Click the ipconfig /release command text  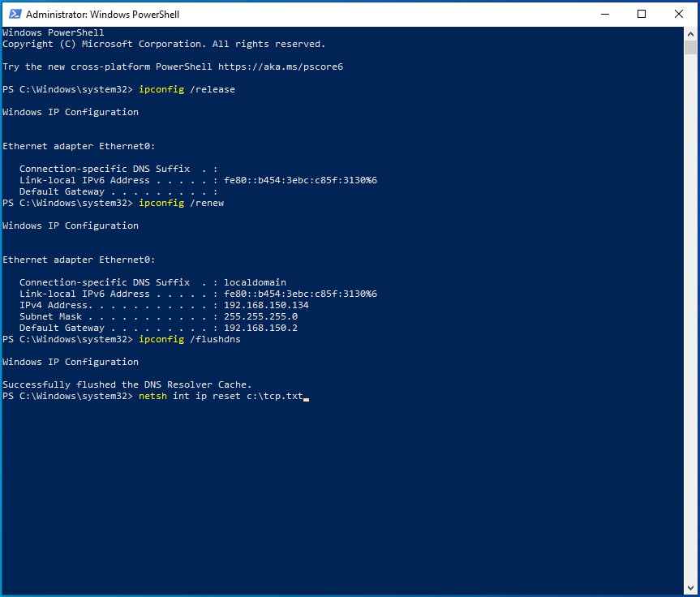point(187,88)
